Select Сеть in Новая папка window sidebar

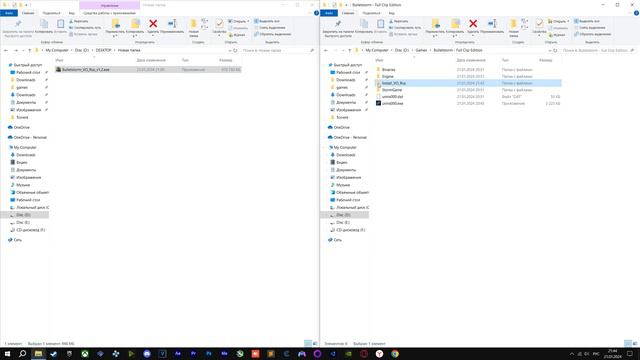click(18, 240)
